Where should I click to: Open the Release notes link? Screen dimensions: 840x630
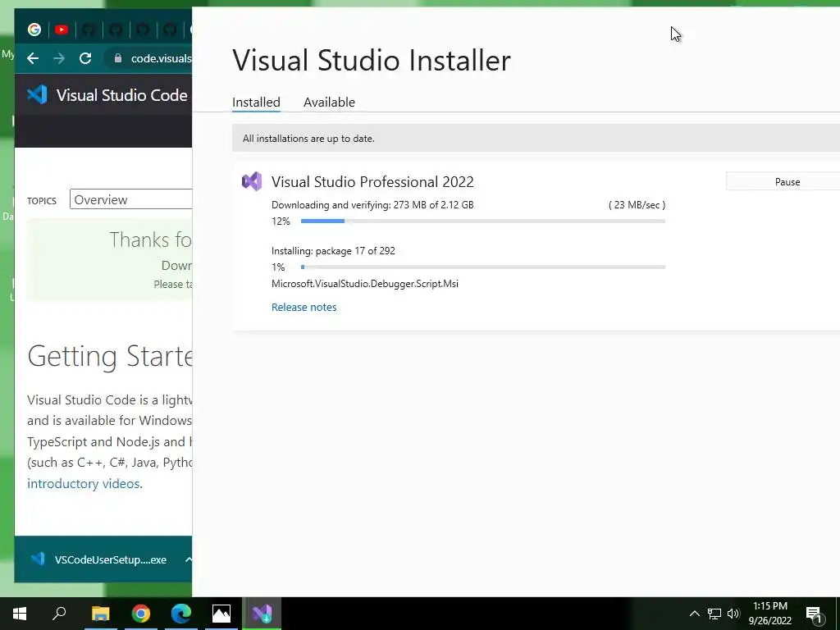pos(304,307)
